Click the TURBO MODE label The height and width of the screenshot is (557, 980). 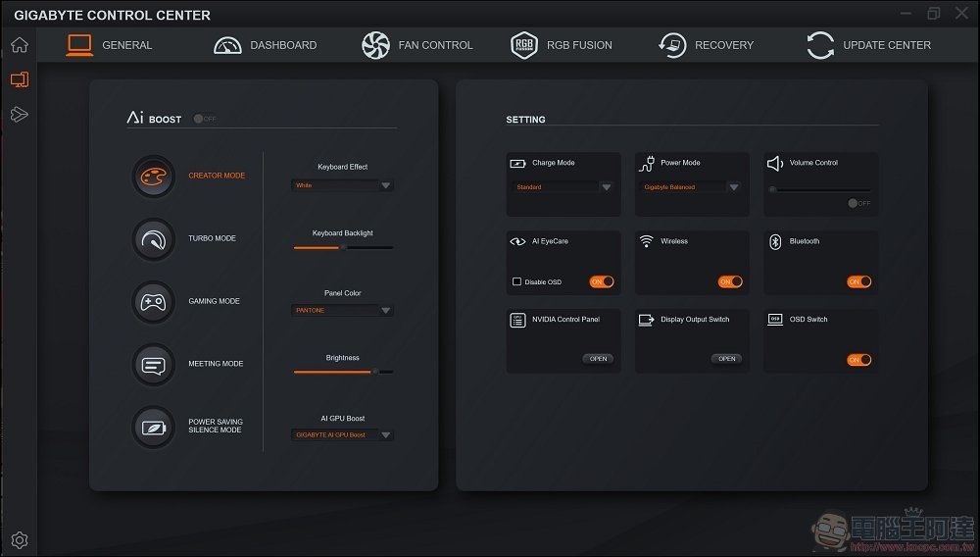(212, 238)
